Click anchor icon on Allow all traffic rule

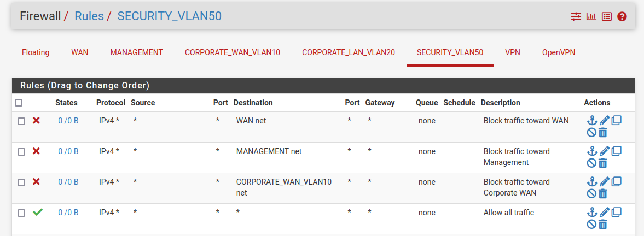click(591, 213)
